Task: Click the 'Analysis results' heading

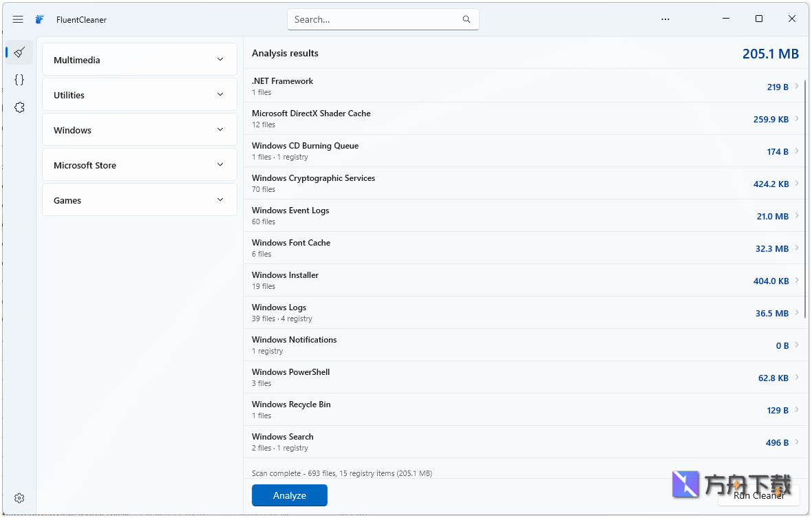Action: (x=285, y=53)
